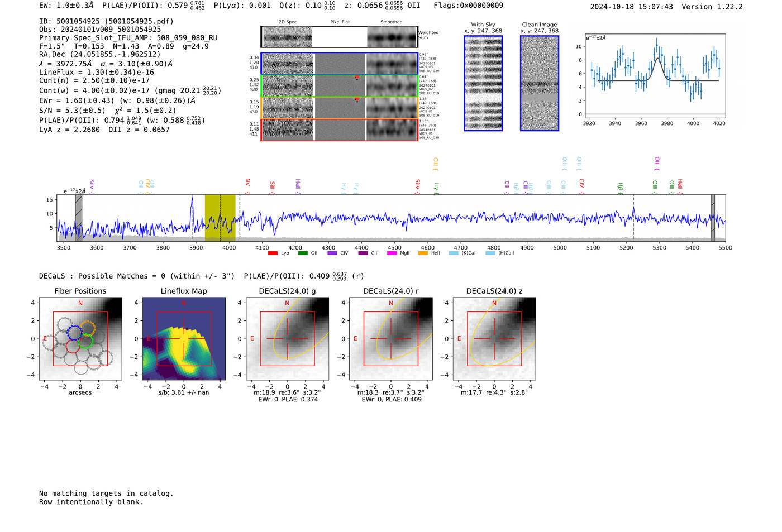The height and width of the screenshot is (532, 782).
Task: Pick the magenta MgII legend swatch
Action: 393,253
